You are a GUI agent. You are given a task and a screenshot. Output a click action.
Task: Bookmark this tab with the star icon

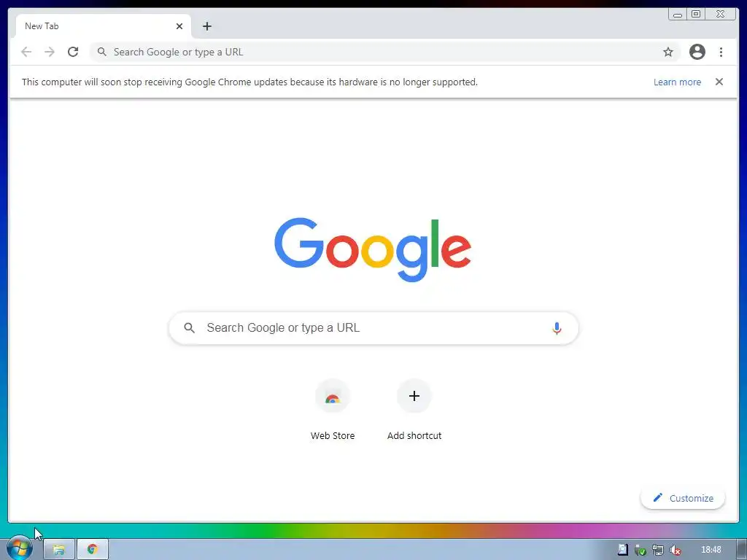pyautogui.click(x=668, y=52)
